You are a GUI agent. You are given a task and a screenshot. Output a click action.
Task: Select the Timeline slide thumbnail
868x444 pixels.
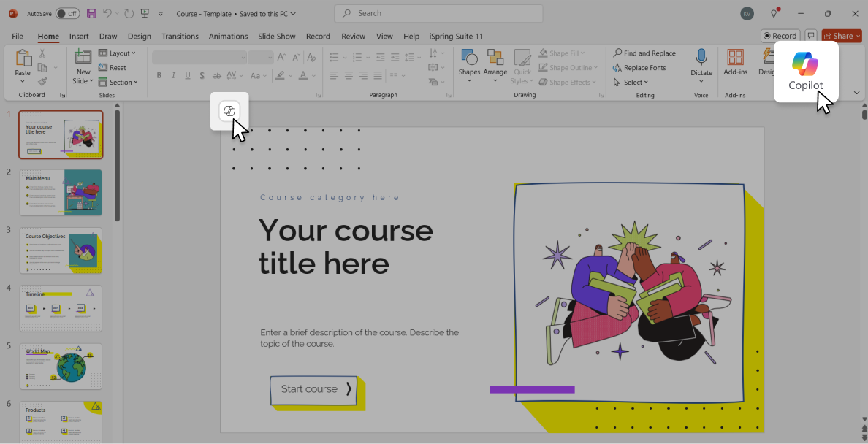(61, 308)
